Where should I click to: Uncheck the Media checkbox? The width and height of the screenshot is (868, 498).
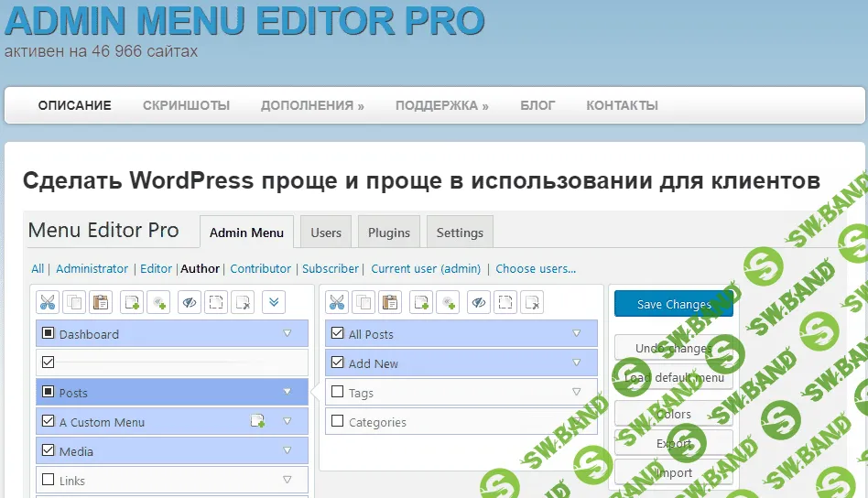[49, 450]
